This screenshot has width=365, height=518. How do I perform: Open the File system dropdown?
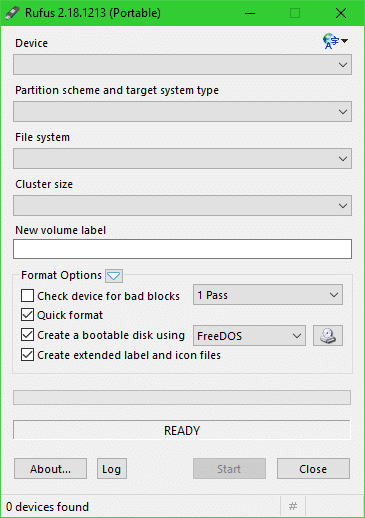182,159
